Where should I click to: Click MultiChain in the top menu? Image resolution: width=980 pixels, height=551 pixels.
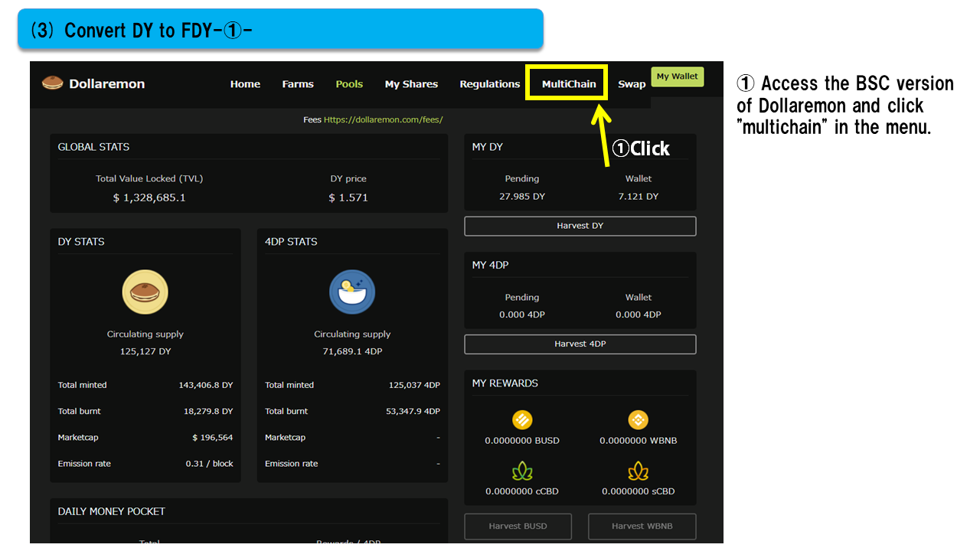(569, 84)
